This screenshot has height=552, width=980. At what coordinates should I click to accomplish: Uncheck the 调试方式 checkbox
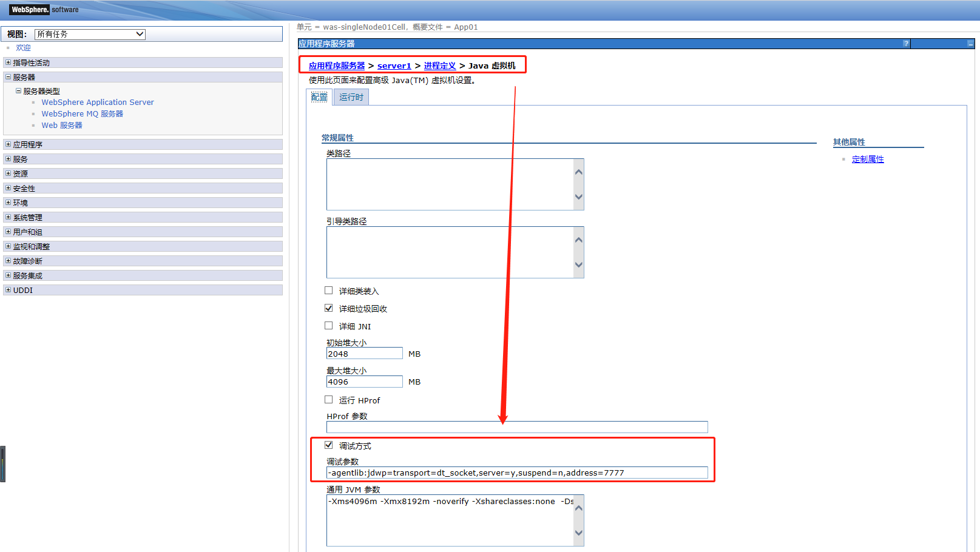[329, 445]
